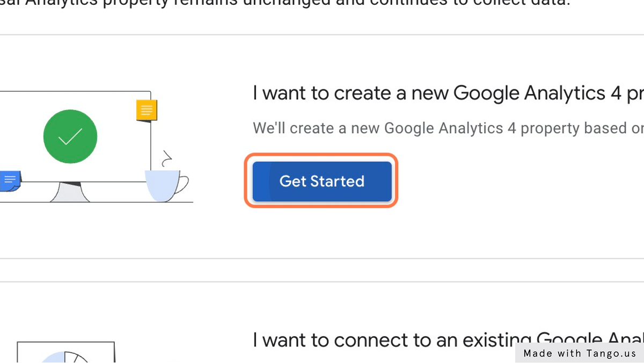Click the Tango.us watermark badge
The image size is (644, 363).
580,353
